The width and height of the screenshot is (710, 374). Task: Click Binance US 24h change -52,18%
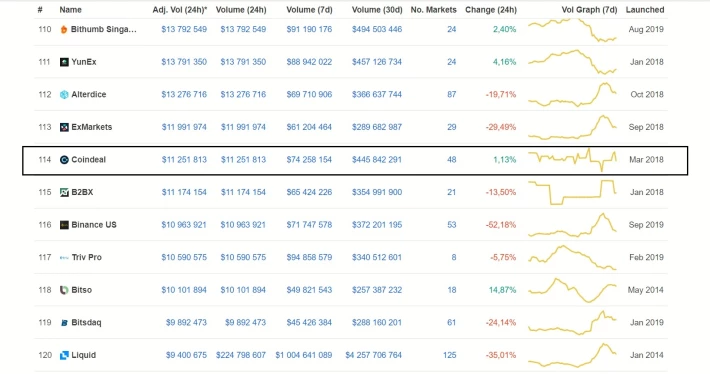click(501, 225)
